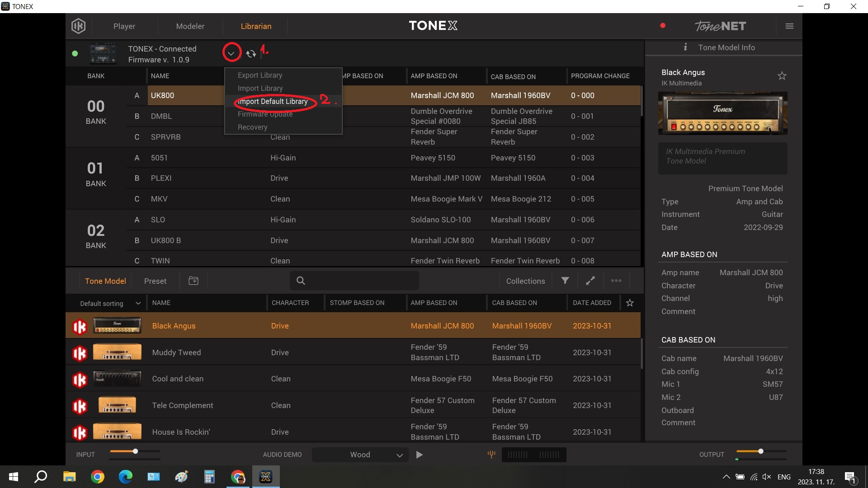Click IK icon on Black Angus row
This screenshot has width=868, height=488.
point(80,326)
